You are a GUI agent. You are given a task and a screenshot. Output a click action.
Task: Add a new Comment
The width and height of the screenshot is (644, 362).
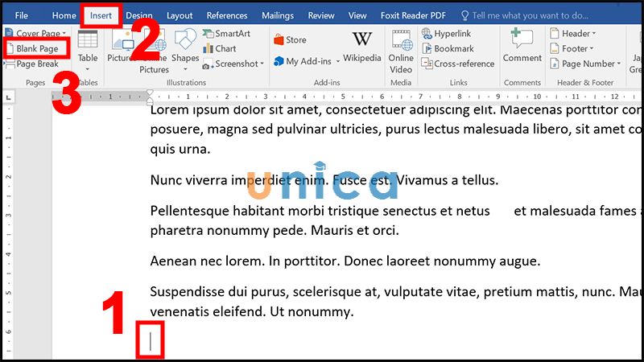tap(522, 46)
